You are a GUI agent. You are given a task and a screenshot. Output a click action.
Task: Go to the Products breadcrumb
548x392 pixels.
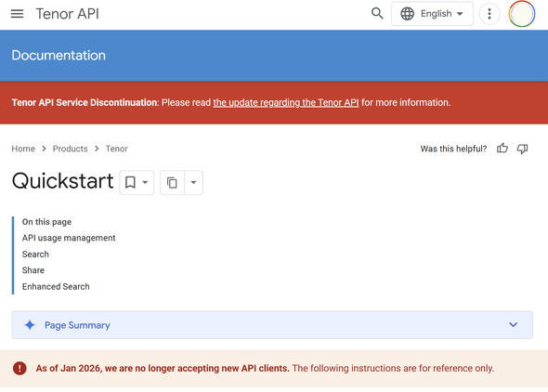70,149
